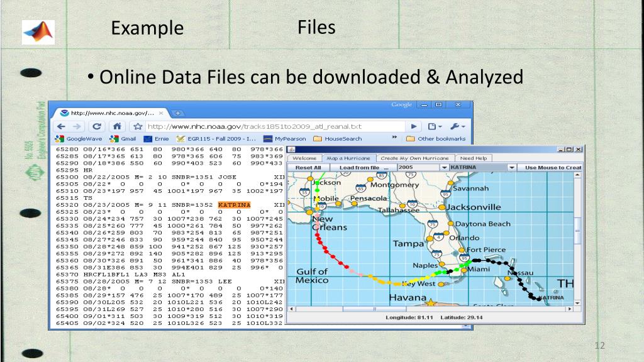Open the MyPearson bookmark
644x362 pixels.
tap(285, 139)
